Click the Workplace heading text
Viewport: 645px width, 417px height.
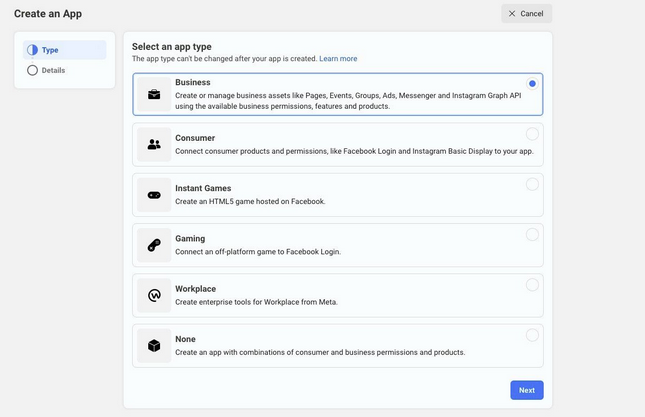tap(195, 289)
